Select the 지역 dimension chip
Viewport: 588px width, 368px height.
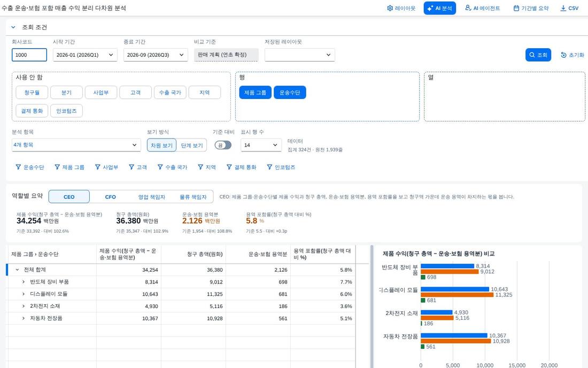(x=204, y=93)
